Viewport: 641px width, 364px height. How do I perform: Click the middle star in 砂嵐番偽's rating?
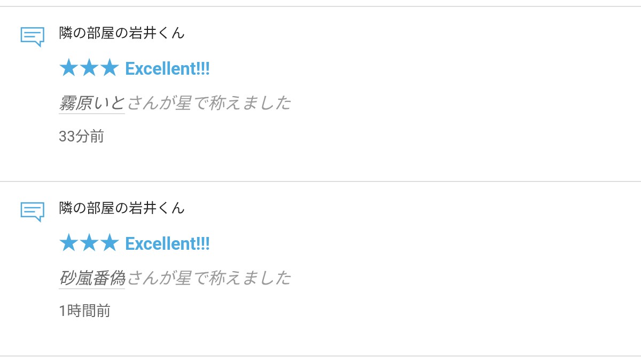[89, 243]
